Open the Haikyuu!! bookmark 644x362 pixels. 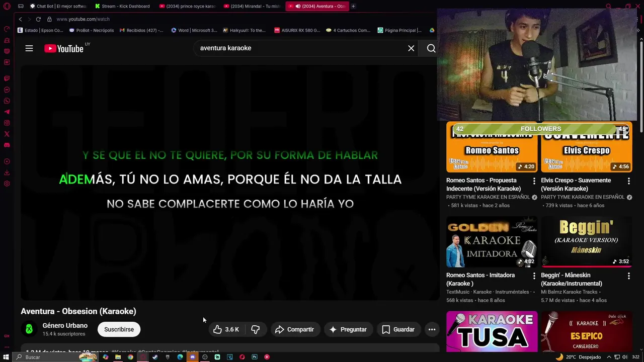pos(244,30)
